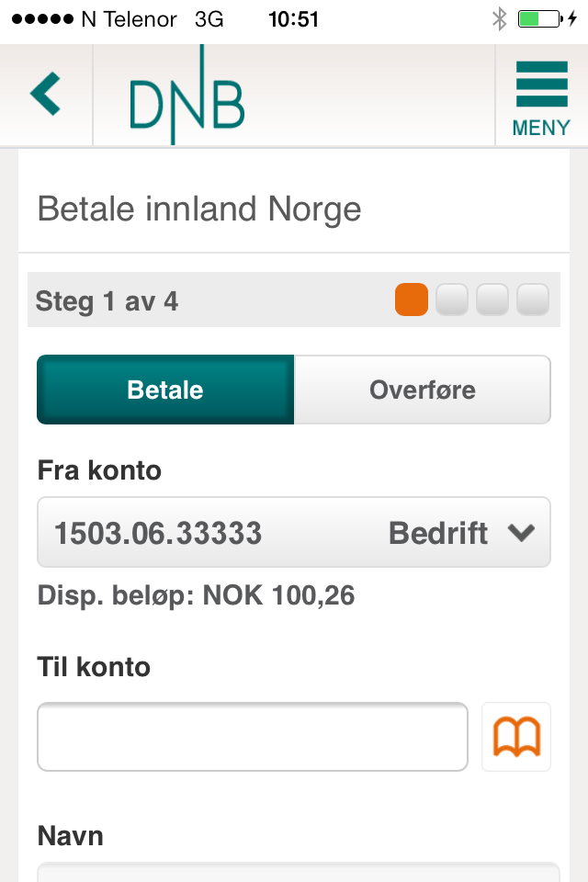Tap the Bluetooth status icon

pyautogui.click(x=500, y=19)
